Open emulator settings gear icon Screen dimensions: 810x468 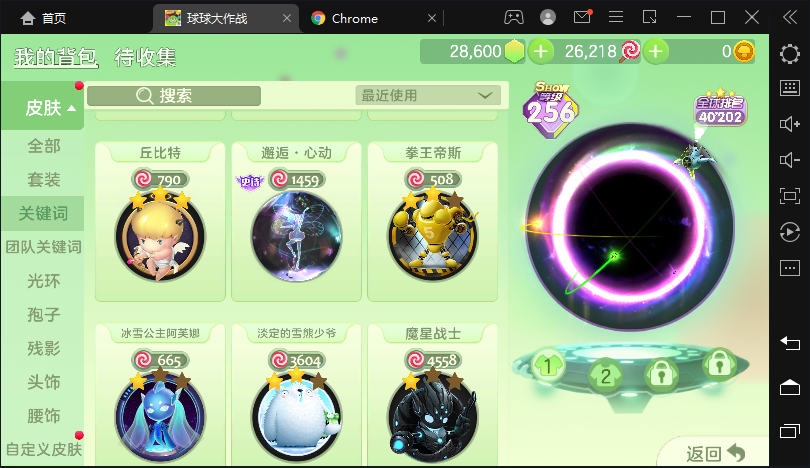click(789, 54)
